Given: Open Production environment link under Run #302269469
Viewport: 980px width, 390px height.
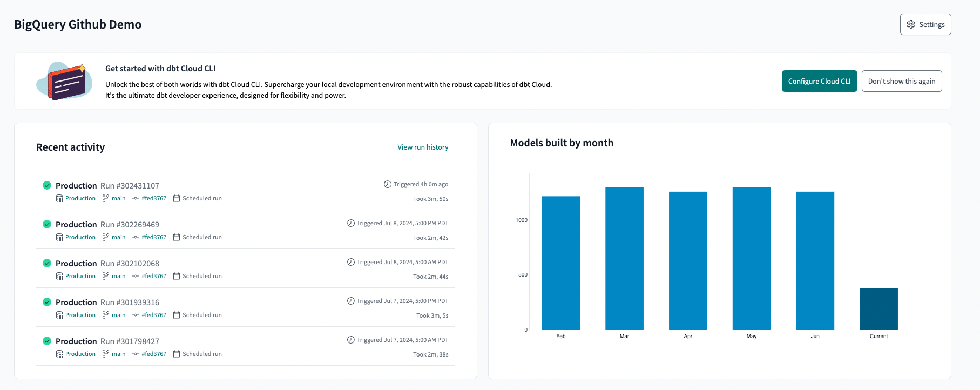Looking at the screenshot, I should (x=80, y=237).
